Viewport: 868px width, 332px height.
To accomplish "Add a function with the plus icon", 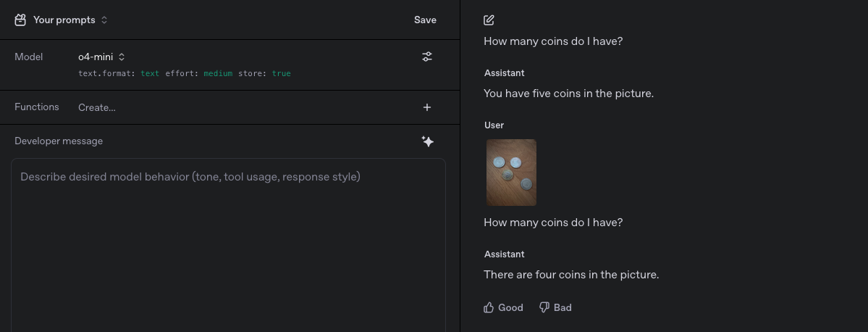I will [427, 107].
